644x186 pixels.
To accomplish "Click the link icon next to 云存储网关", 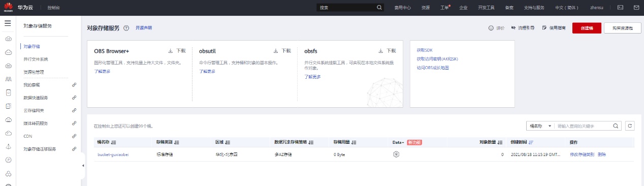I will click(74, 110).
